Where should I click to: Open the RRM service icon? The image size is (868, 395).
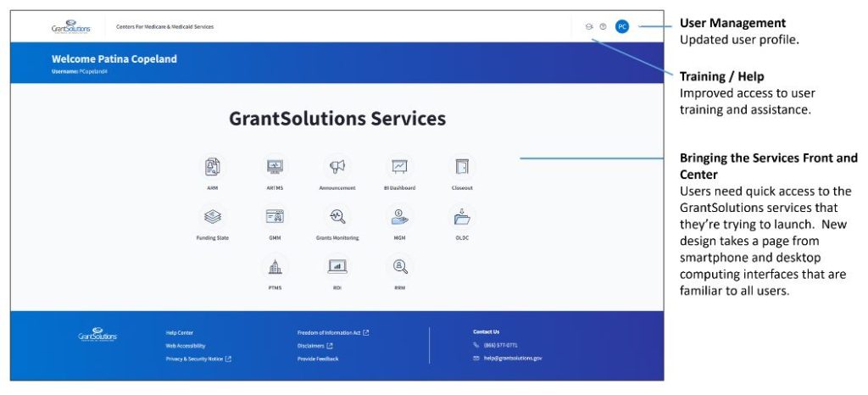click(399, 267)
